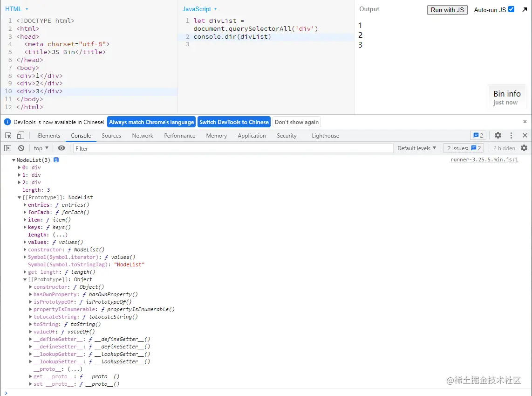
Task: Open the Sources tab
Action: point(111,136)
